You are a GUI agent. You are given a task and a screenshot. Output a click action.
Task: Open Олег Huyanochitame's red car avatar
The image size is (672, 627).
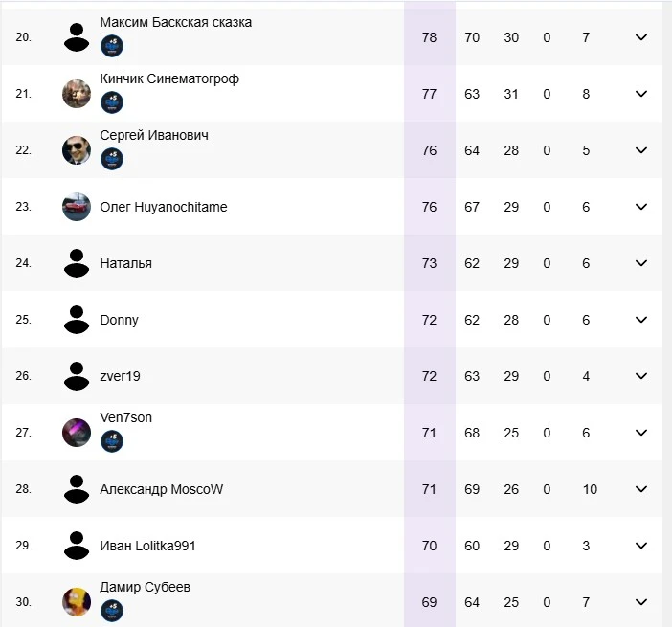pos(77,207)
